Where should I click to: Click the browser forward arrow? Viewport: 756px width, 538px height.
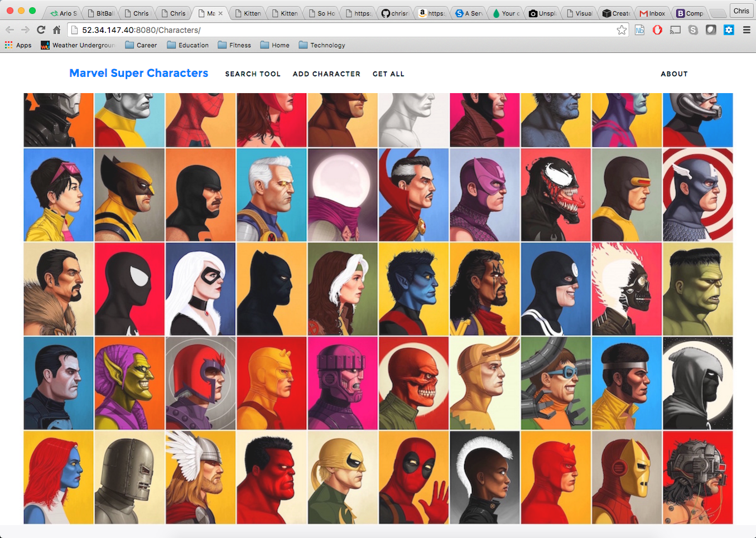point(25,30)
